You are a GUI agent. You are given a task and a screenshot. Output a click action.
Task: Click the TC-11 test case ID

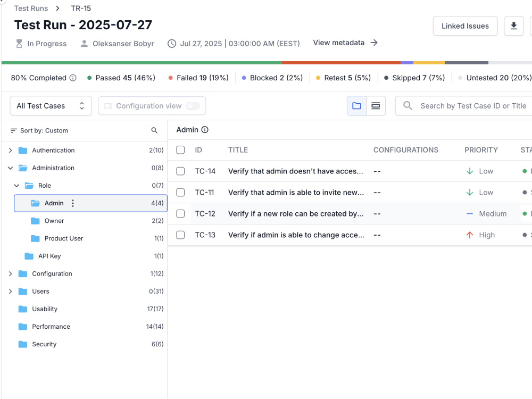click(x=205, y=193)
